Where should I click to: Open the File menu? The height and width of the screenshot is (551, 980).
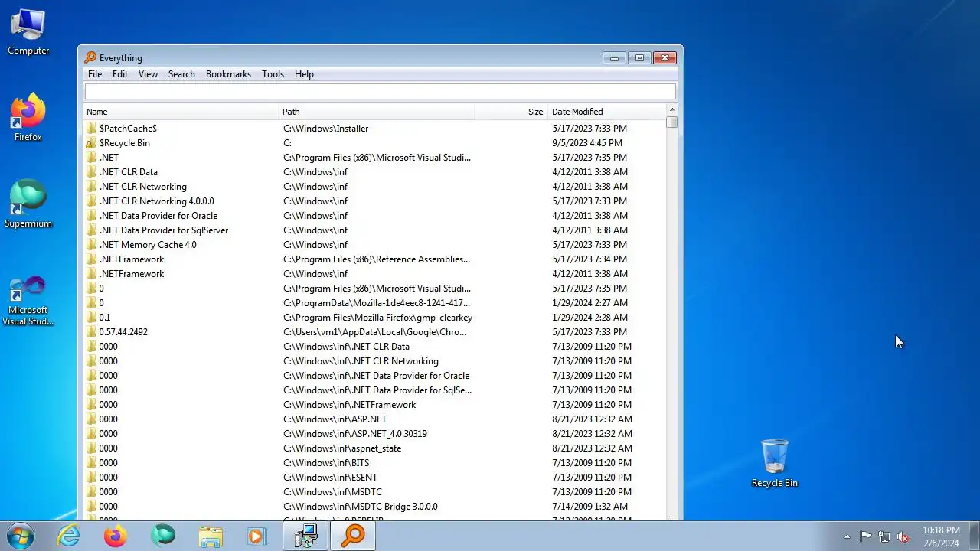click(95, 74)
